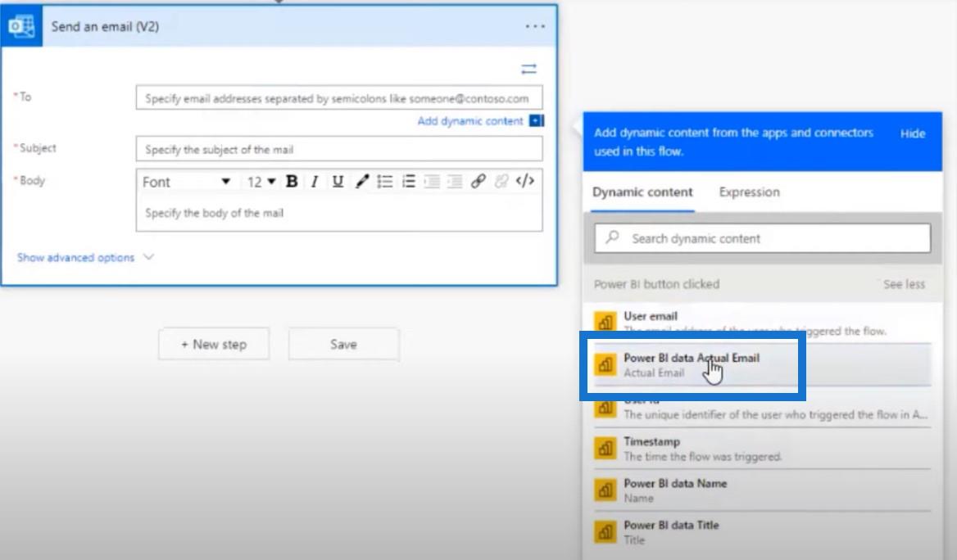
Task: Switch input mode with the swap arrows icon
Action: click(x=529, y=69)
